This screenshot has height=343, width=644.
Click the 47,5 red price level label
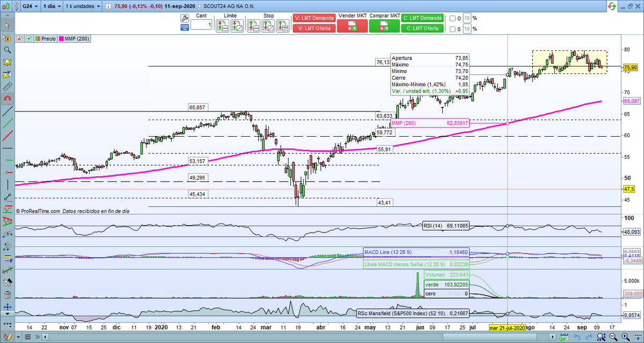click(x=630, y=190)
